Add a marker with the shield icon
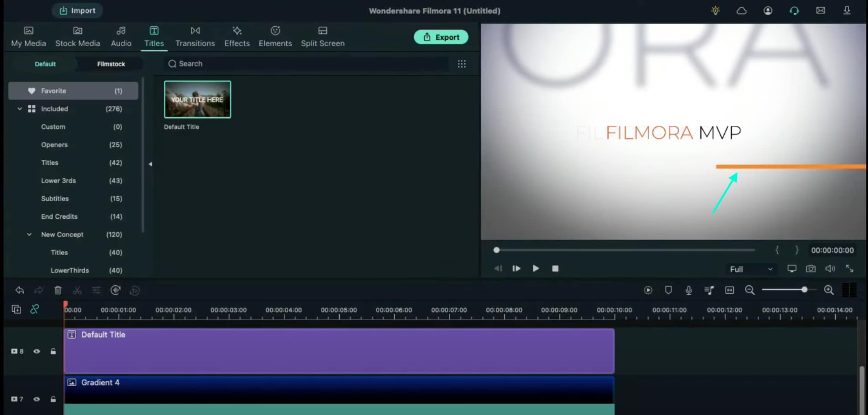 coord(668,290)
